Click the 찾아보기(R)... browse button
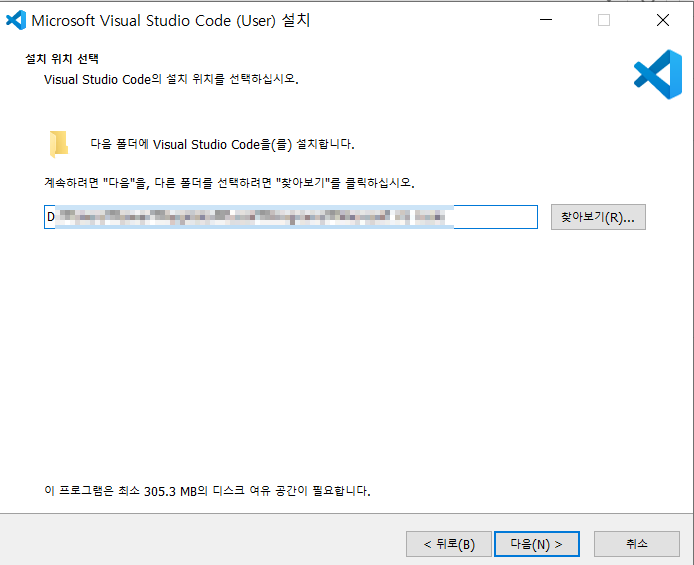Image resolution: width=694 pixels, height=565 pixels. tap(598, 217)
